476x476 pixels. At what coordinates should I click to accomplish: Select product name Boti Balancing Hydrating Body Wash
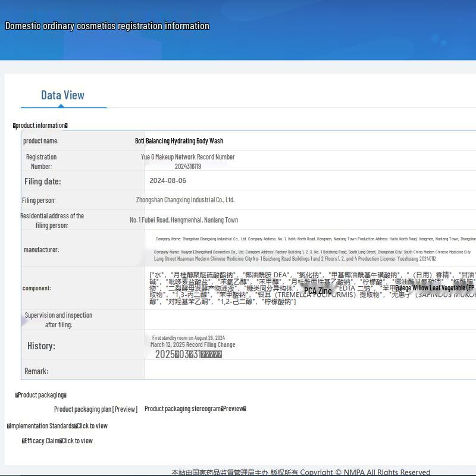pos(179,141)
